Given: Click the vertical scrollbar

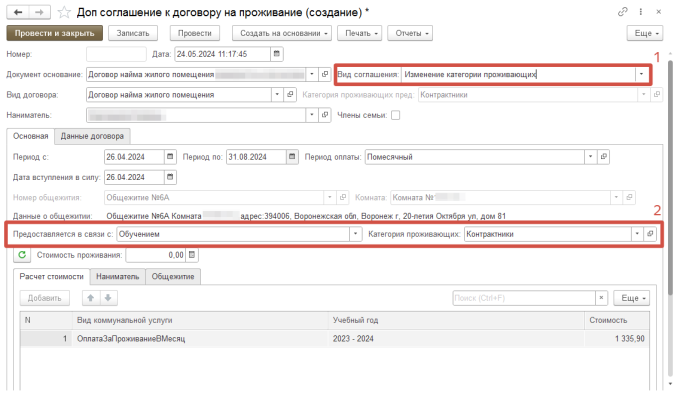Looking at the screenshot, I should 670,178.
